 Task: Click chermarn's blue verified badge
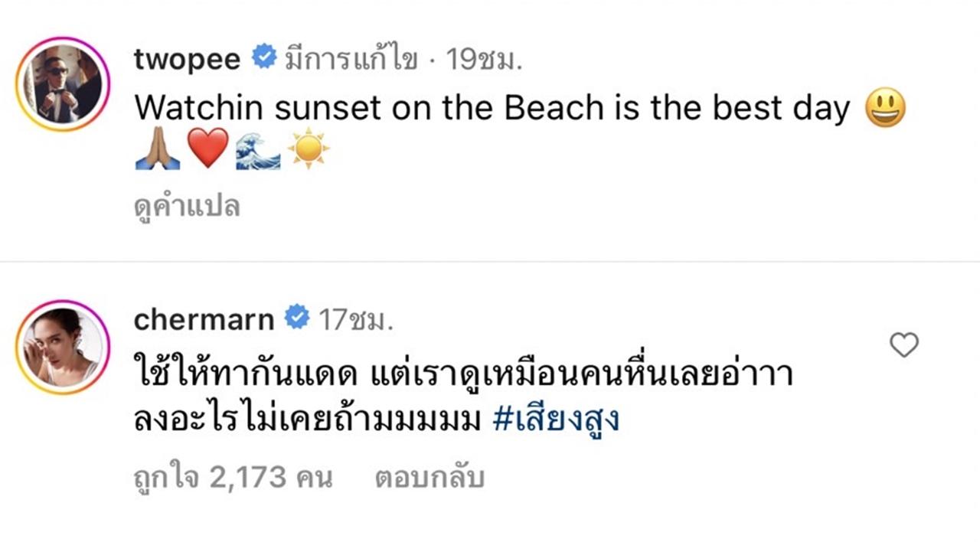point(296,318)
